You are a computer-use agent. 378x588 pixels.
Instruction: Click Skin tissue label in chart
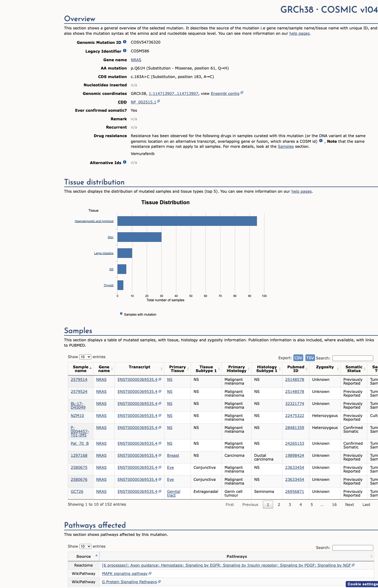pos(111,237)
